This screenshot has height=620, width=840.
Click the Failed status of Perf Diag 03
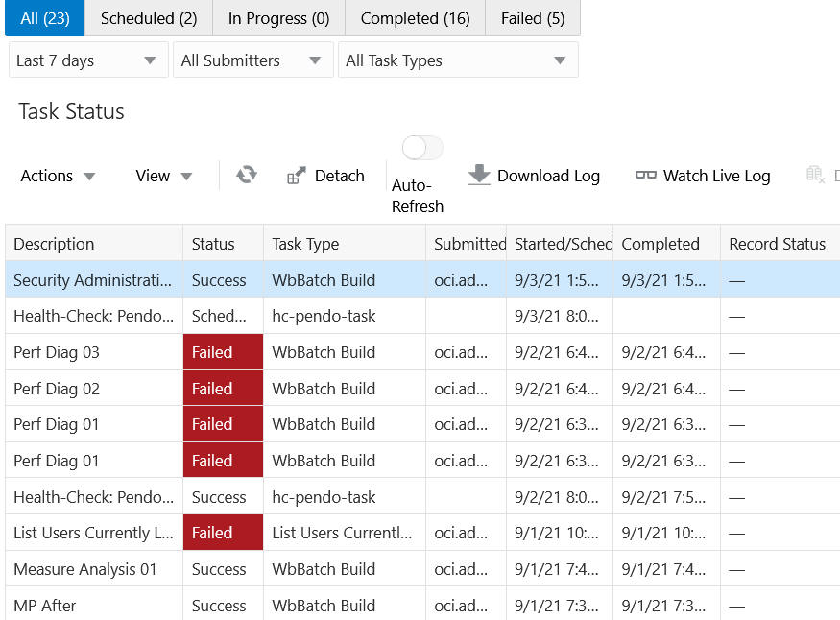[x=224, y=352]
